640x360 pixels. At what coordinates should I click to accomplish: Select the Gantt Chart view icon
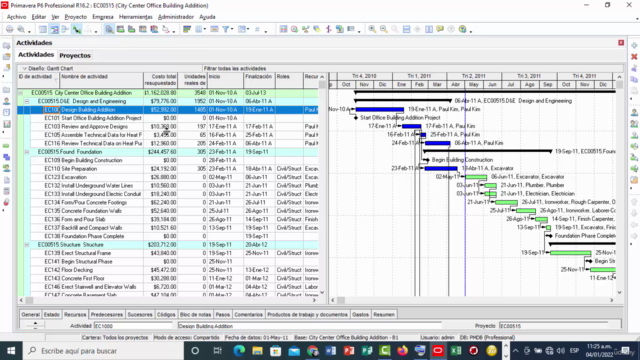click(x=54, y=29)
